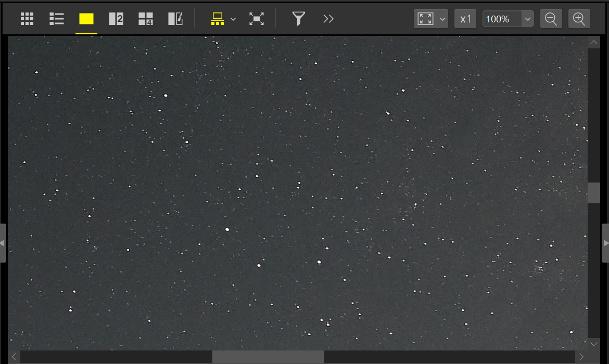The image size is (609, 364).
Task: Open before-and-after comparison view
Action: click(175, 19)
